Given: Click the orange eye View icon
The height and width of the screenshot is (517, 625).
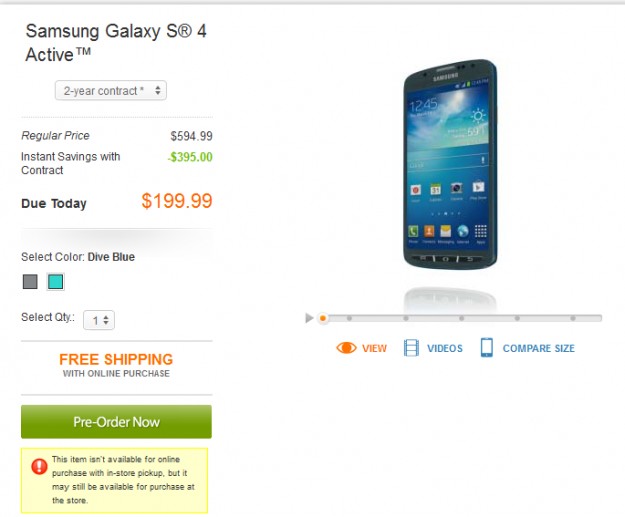Looking at the screenshot, I should pos(345,348).
